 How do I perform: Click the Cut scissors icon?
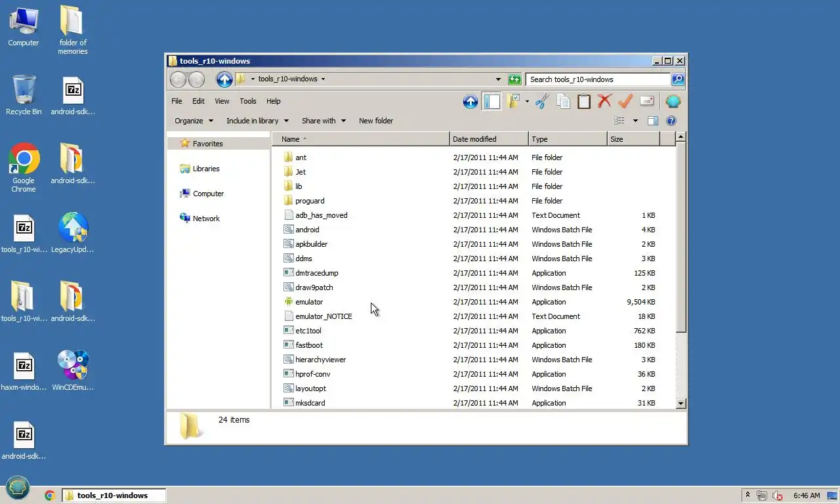point(541,102)
